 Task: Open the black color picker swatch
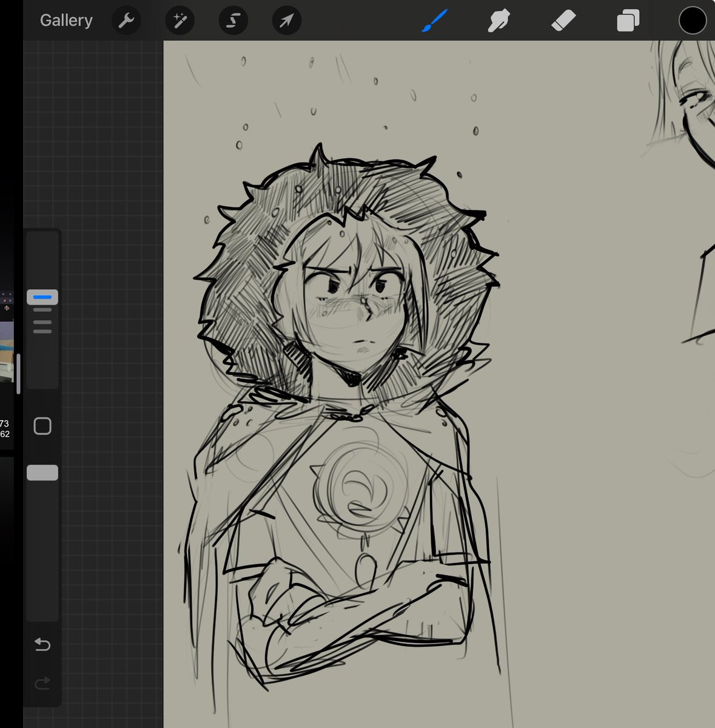[693, 21]
